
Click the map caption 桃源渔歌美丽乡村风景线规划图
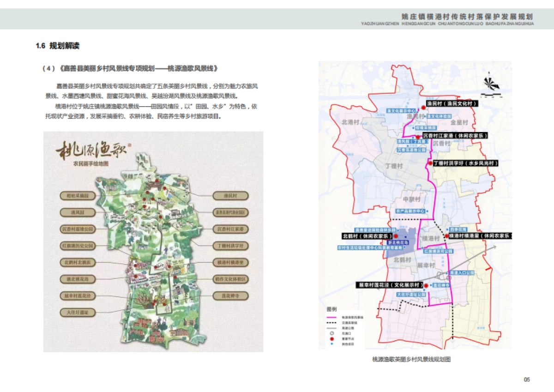(x=411, y=359)
